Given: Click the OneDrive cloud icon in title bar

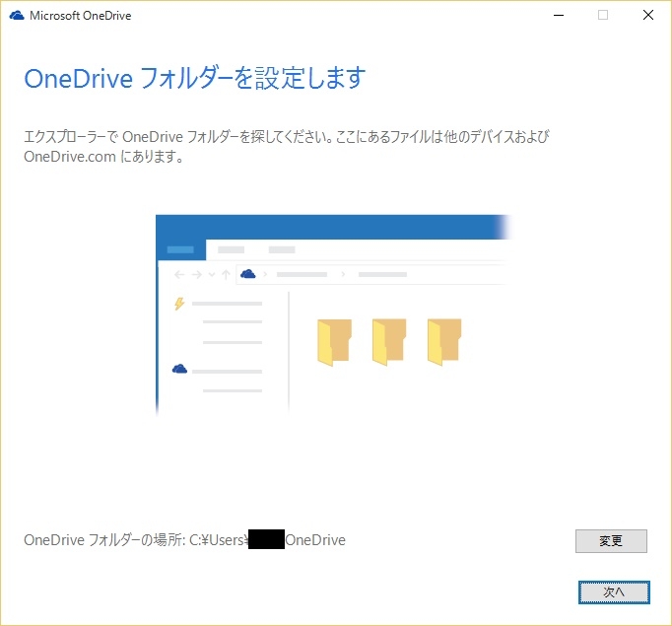Looking at the screenshot, I should 17,16.
